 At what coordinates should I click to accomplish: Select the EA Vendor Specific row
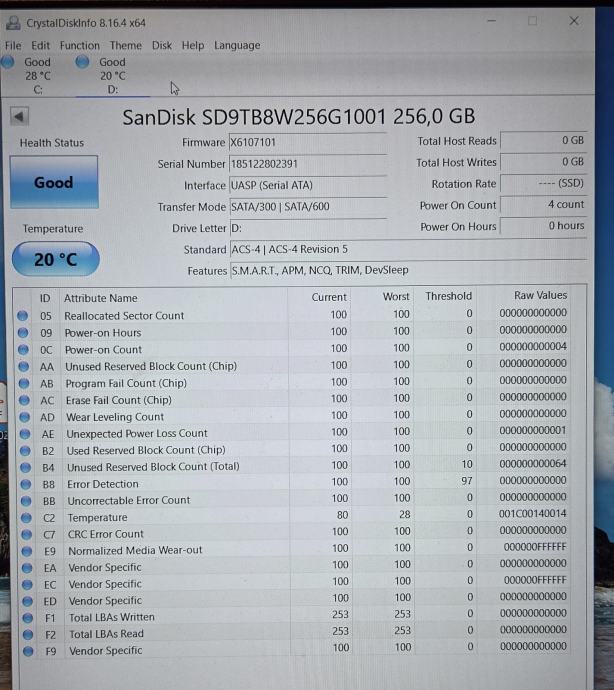(296, 567)
